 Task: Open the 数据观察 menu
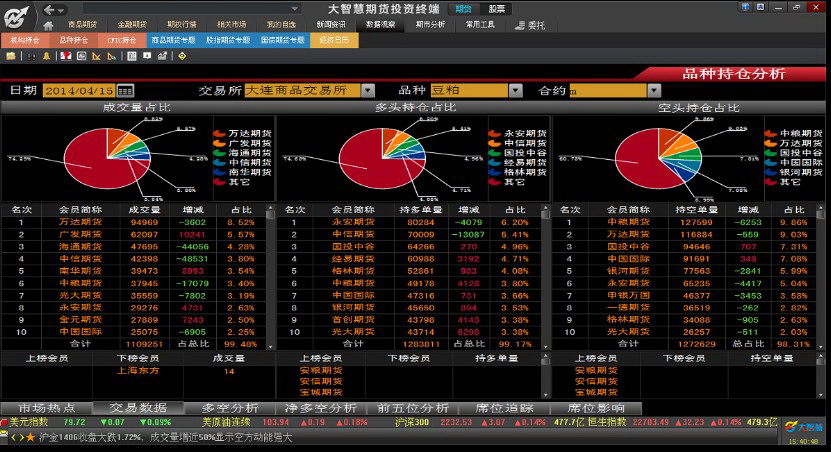[x=381, y=24]
